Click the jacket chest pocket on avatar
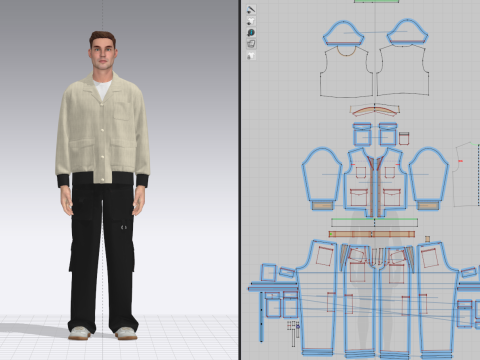The width and height of the screenshot is (480, 360). tap(122, 111)
